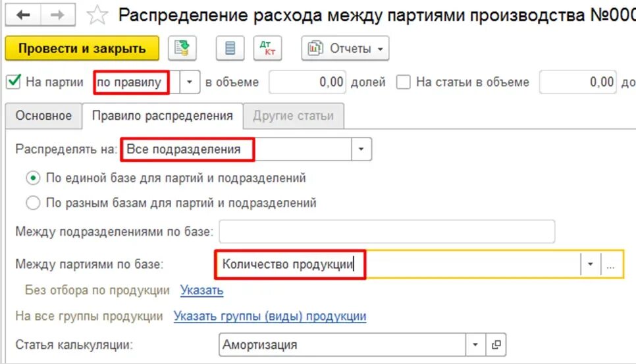
Task: Expand the Статья калькуляции dropdown arrow
Action: 475,345
